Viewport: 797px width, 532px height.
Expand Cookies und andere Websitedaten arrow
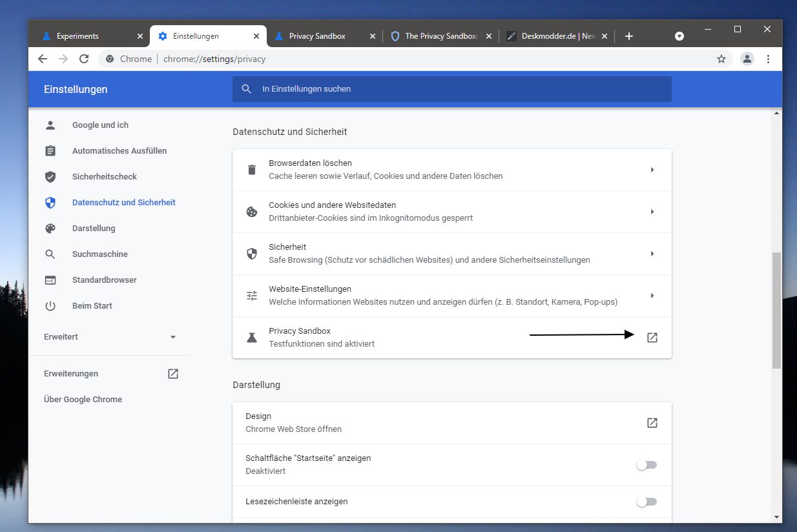[x=652, y=212]
